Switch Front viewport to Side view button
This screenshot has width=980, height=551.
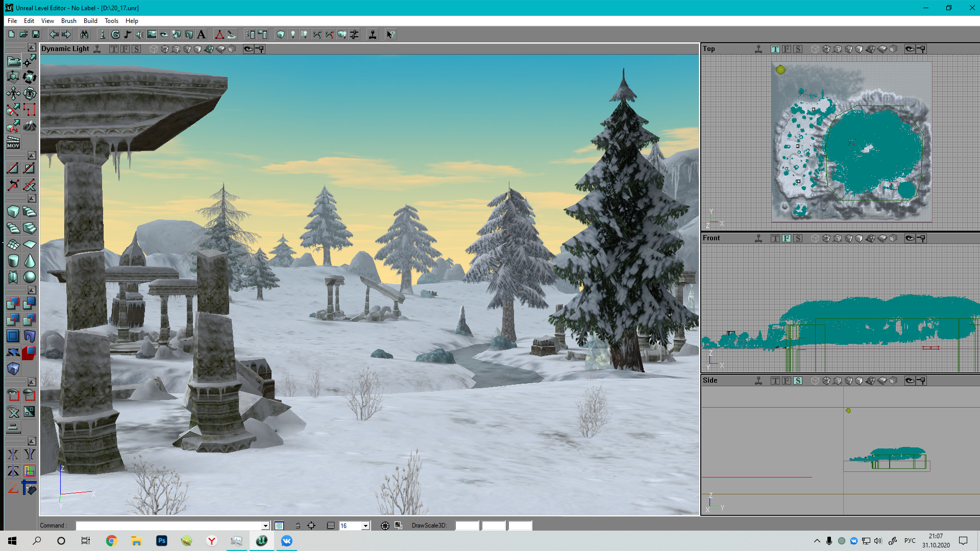coord(798,238)
